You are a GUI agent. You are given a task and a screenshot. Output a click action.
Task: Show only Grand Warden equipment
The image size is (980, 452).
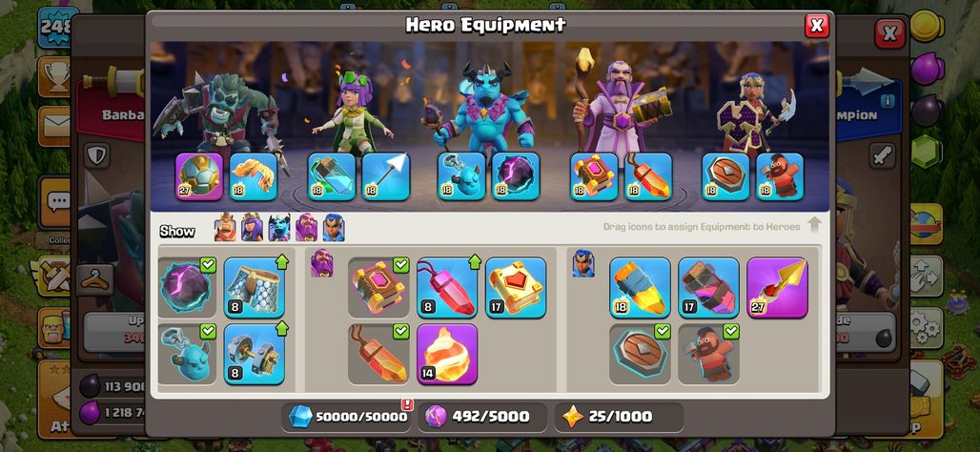coord(306,228)
